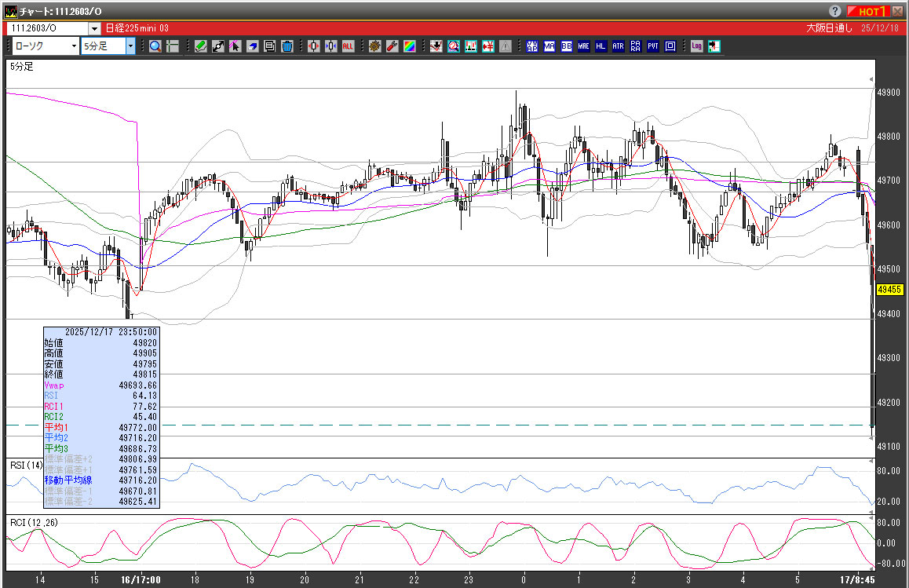The height and width of the screenshot is (588, 909).
Task: Open the rainbow color settings icon
Action: coord(409,46)
